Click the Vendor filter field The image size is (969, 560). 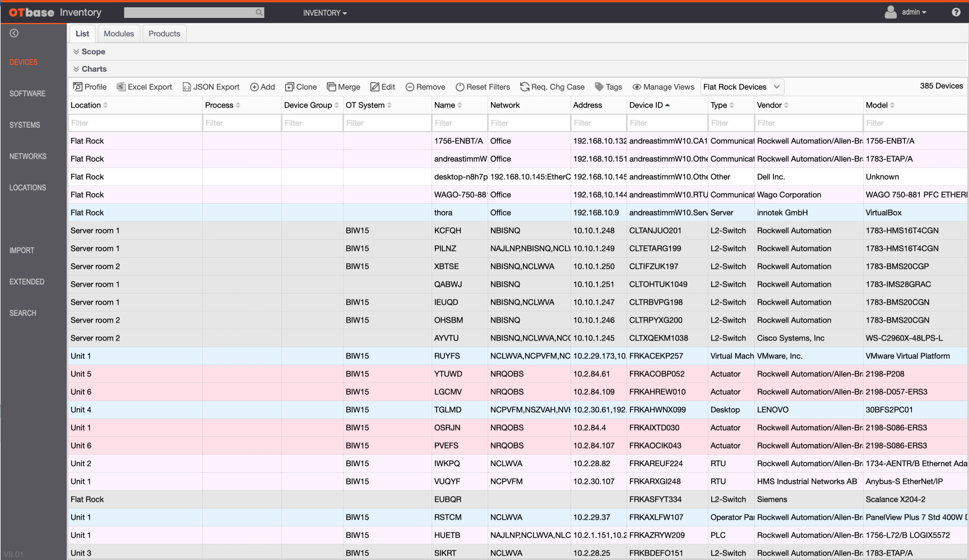click(809, 123)
